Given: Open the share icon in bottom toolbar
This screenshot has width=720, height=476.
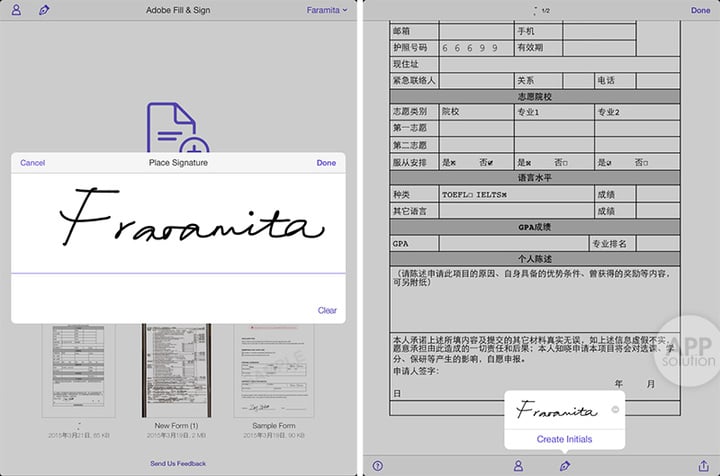Looking at the screenshot, I should [x=707, y=465].
